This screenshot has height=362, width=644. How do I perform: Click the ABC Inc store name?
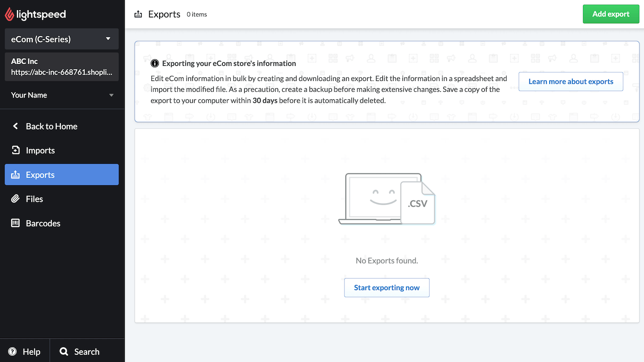tap(23, 61)
